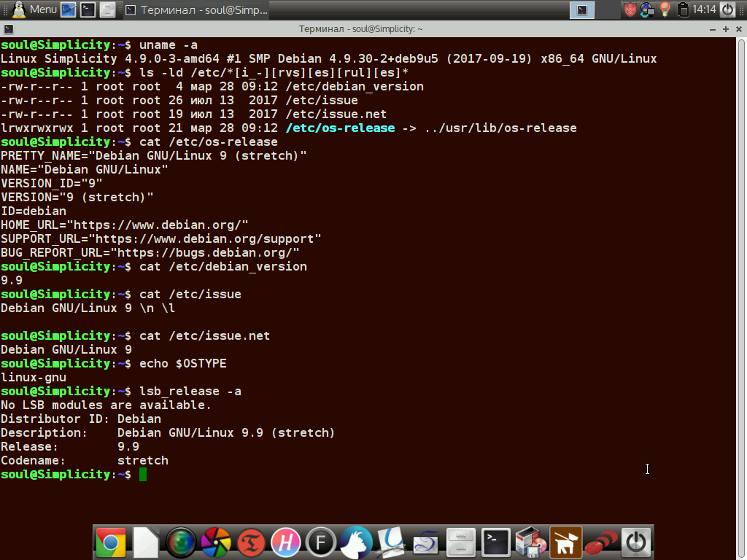Open the clock showing 14:14
The height and width of the screenshot is (560, 747).
click(704, 9)
